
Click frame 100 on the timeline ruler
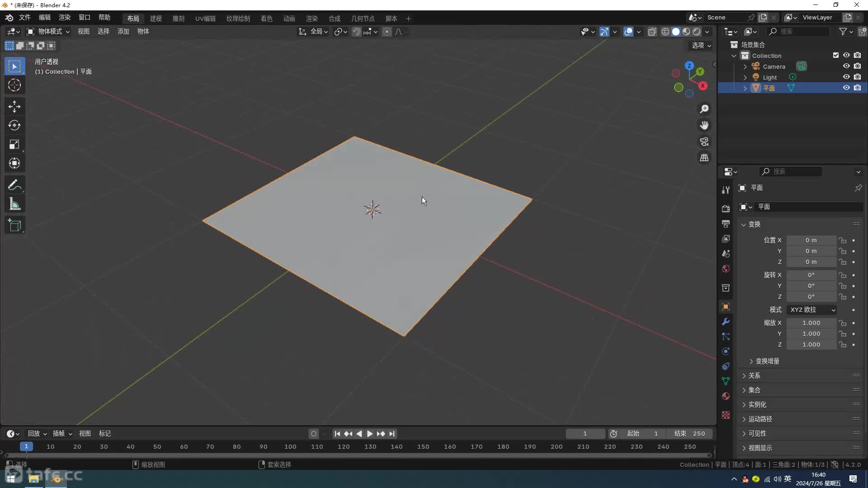coord(290,446)
